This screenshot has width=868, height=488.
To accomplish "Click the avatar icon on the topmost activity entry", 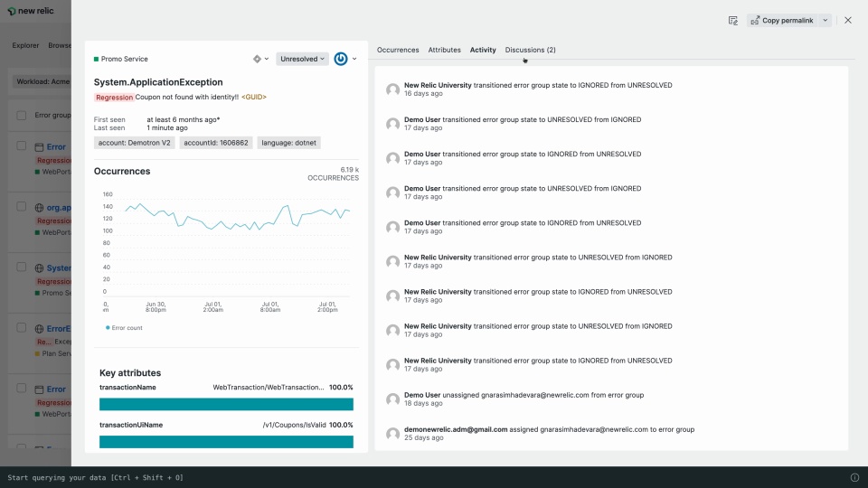I will tap(392, 89).
